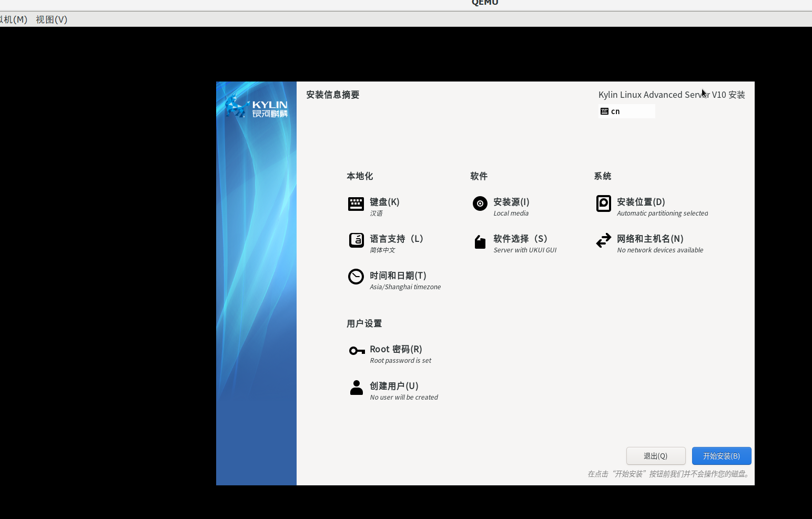Screen dimensions: 812x519
Task: Click 开始安装(B) begin installation button
Action: [722, 456]
